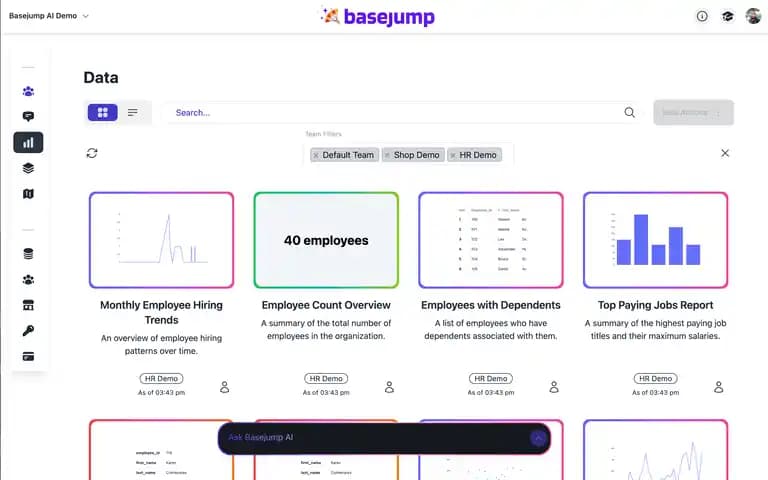Click HR Demo tag on Monthly Employee Hiring Trends
The image size is (768, 480).
(x=161, y=379)
